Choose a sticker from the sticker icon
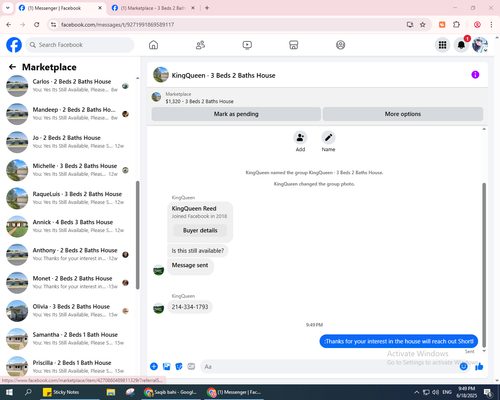Viewport: 500px width, 400px height. point(179,366)
